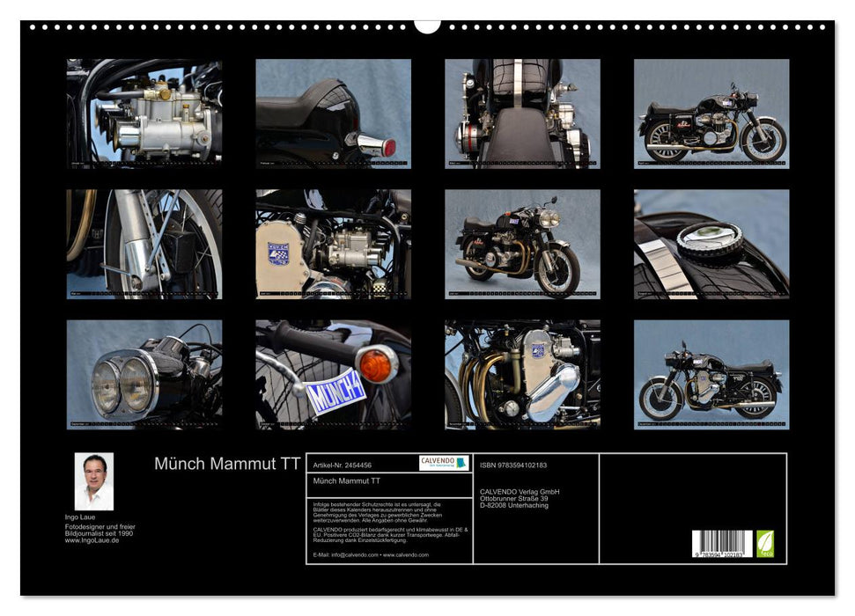Image resolution: width=855 pixels, height=616 pixels.
Task: Click the side-view motorcycle facing right photo
Action: click(x=711, y=114)
